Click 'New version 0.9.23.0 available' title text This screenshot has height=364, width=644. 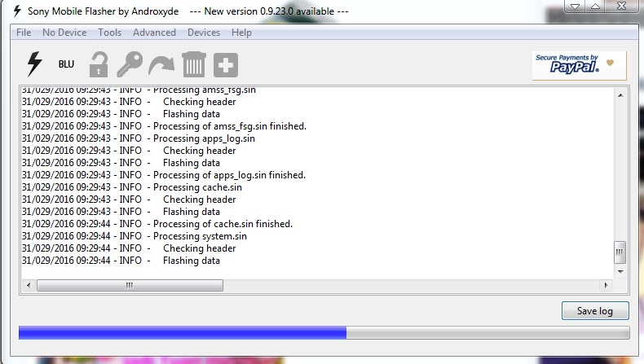(x=269, y=11)
